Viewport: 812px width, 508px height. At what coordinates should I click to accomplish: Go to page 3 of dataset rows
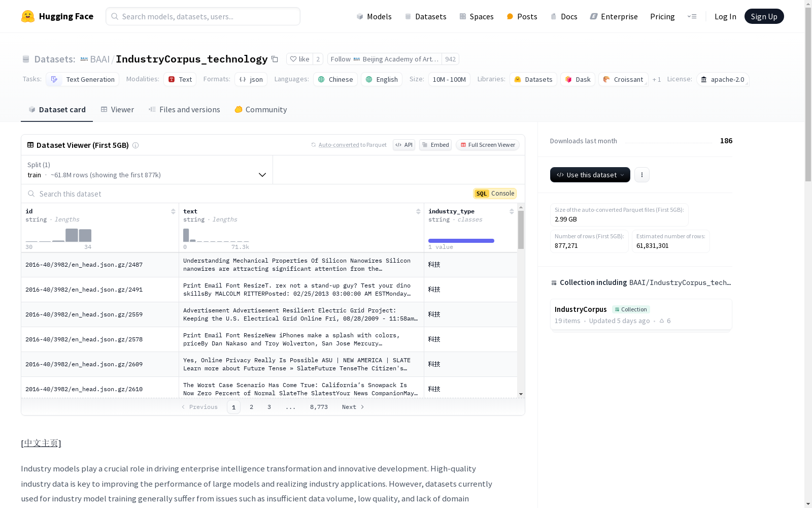click(x=269, y=407)
